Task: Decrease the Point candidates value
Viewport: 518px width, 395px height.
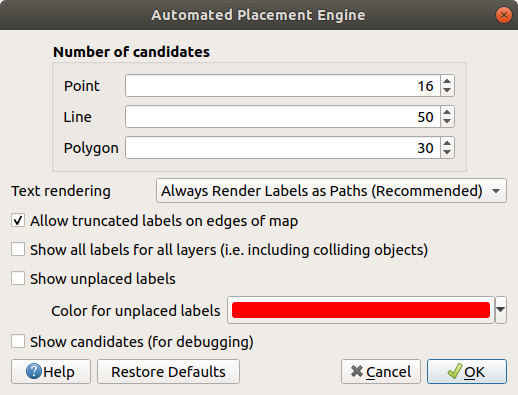Action: click(x=447, y=91)
